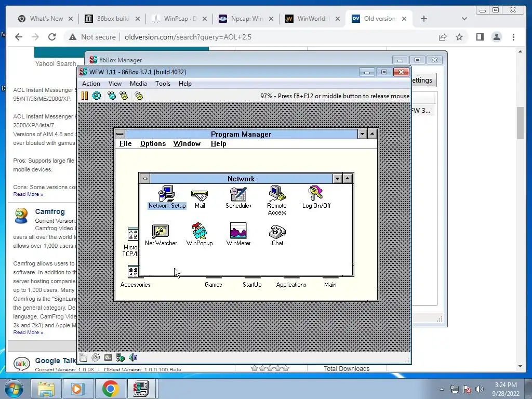Click the floppy drive status bar icon
This screenshot has height=399, width=532.
pos(83,357)
